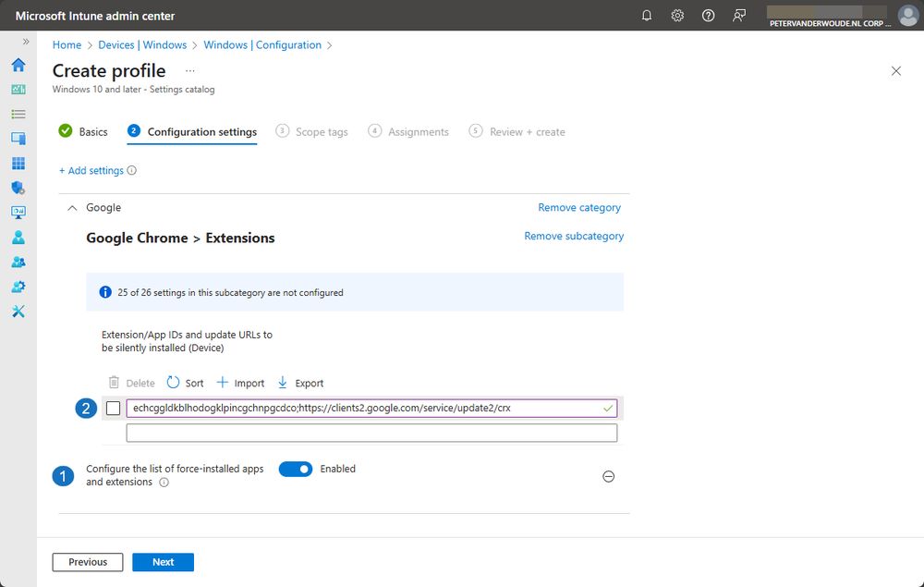Open Devices from the sidebar
The width and height of the screenshot is (924, 587).
click(18, 139)
